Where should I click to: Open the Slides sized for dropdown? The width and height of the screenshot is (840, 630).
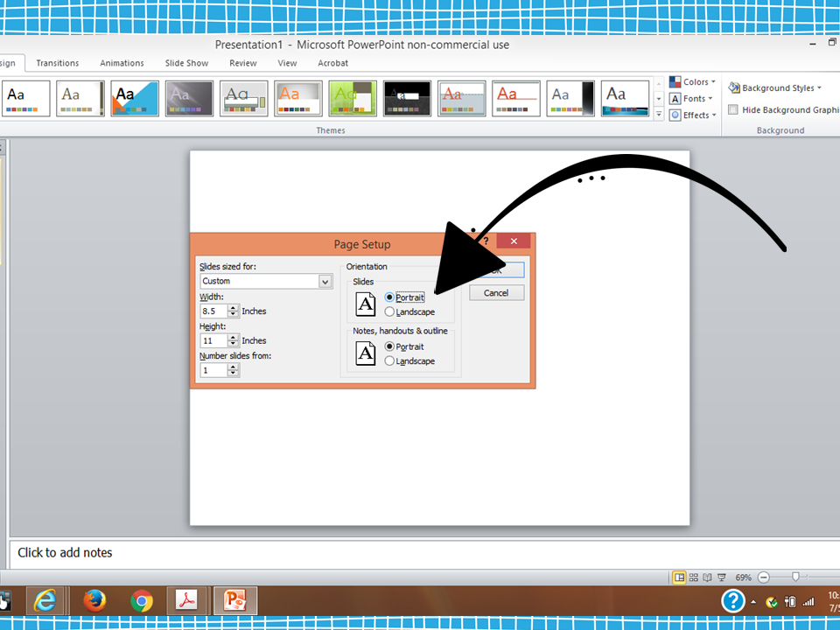[325, 281]
